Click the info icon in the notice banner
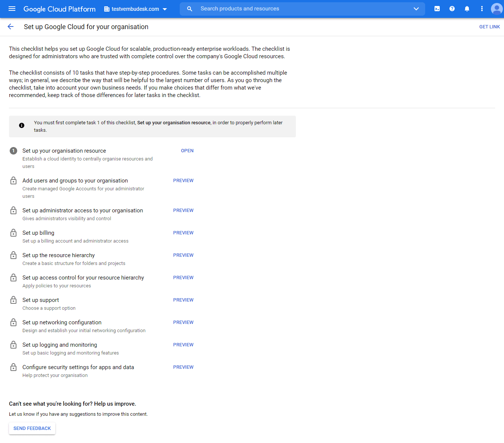 tap(22, 125)
